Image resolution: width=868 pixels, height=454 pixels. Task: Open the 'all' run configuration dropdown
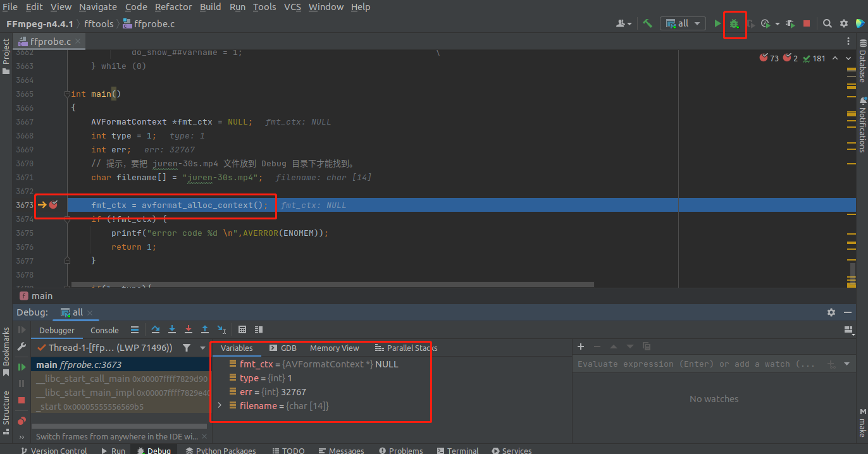[683, 23]
